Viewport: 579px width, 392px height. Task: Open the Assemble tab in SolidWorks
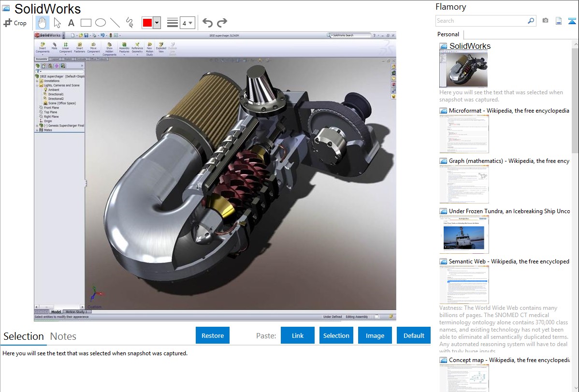pos(42,59)
